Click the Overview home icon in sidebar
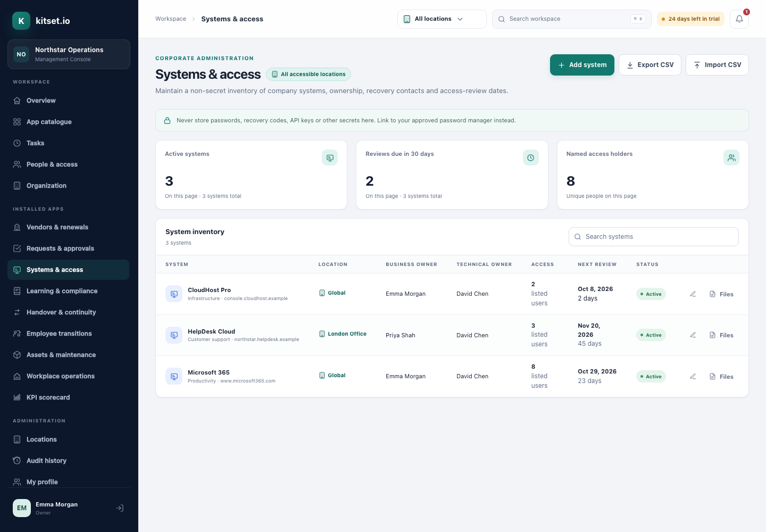 tap(17, 101)
